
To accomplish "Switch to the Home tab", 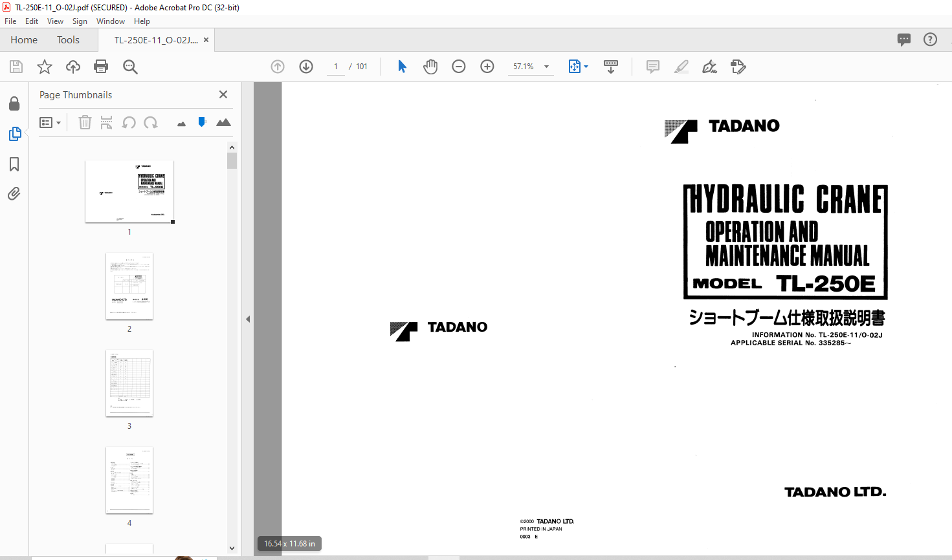I will [x=24, y=40].
